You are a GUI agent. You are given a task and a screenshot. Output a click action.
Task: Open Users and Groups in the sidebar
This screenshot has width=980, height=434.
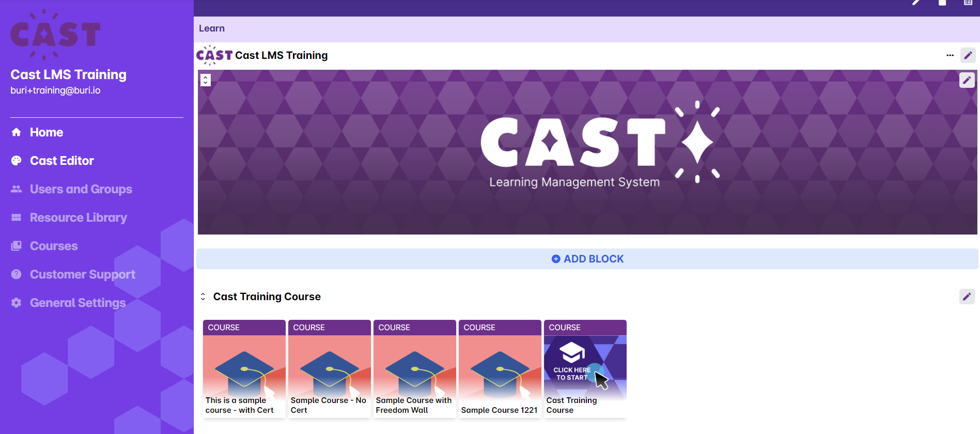(81, 189)
